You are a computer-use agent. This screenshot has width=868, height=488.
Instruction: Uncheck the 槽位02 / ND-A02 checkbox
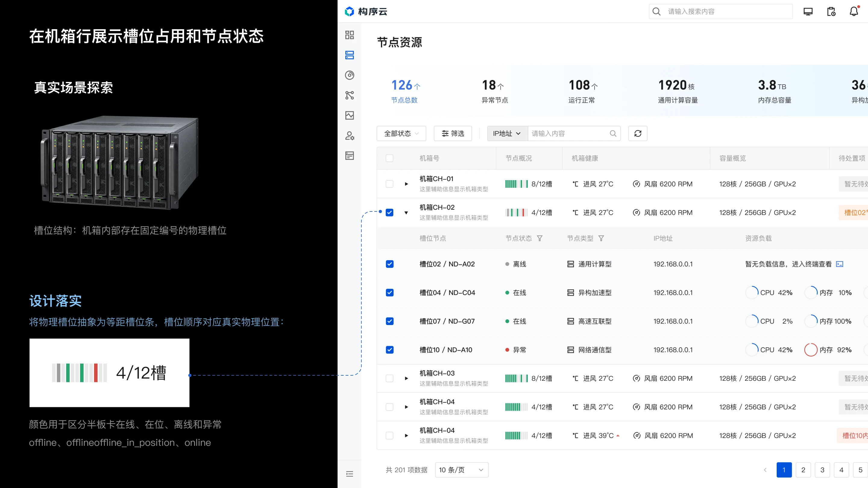coord(389,264)
